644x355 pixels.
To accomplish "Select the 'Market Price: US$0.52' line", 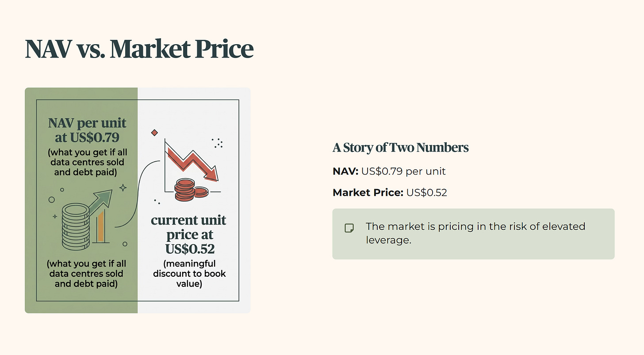I will 390,193.
